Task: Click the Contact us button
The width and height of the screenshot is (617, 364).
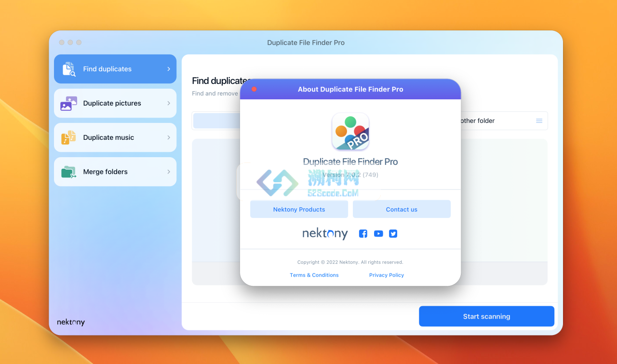Action: (x=402, y=209)
